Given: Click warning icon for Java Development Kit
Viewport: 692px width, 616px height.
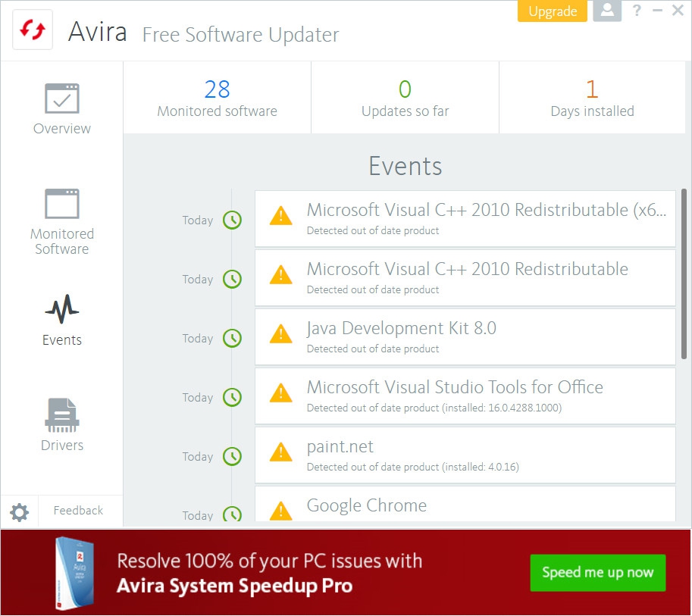Looking at the screenshot, I should pyautogui.click(x=280, y=334).
